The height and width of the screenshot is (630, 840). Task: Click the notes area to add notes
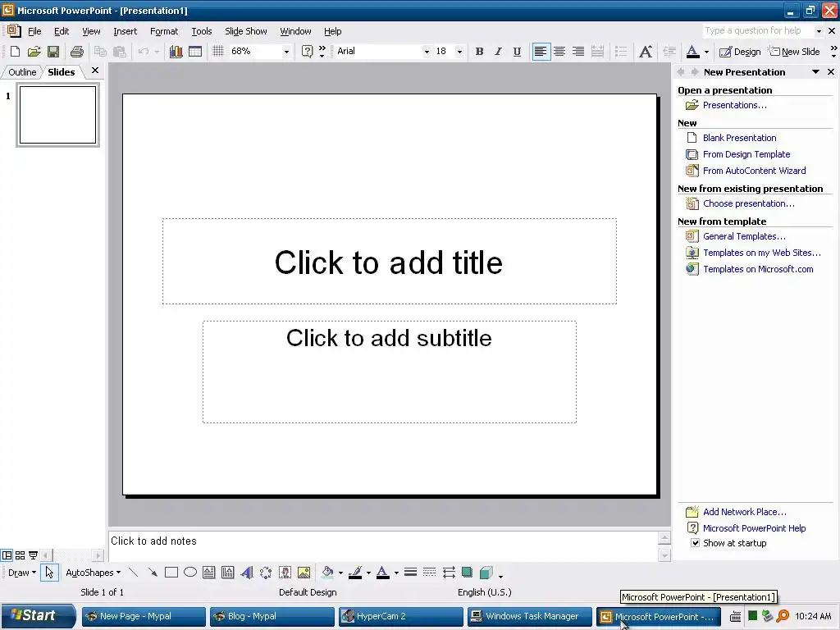pos(382,546)
